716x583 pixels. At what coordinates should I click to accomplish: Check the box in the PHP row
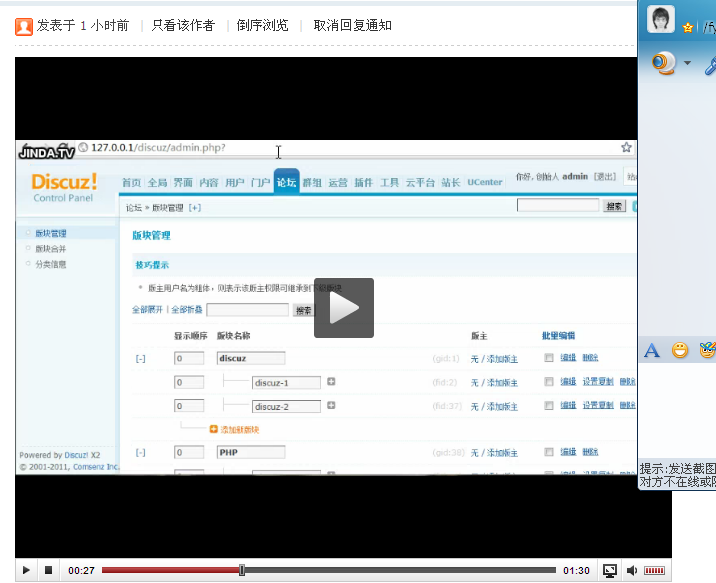point(549,452)
